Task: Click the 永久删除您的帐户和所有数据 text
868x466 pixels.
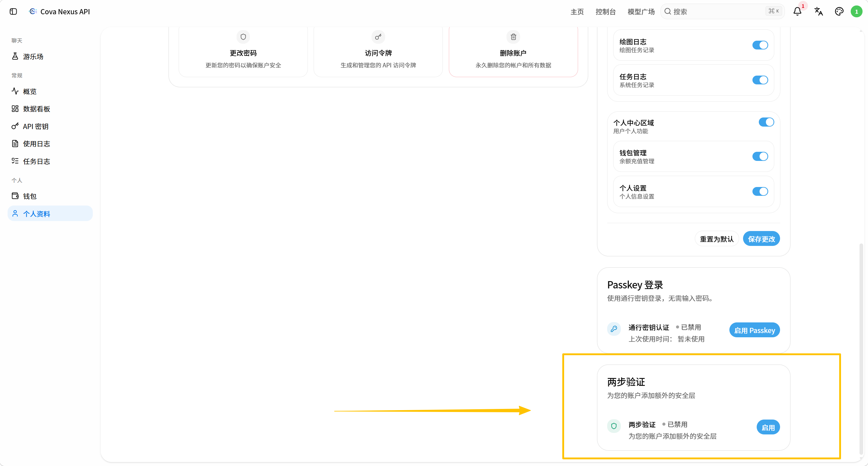Action: [x=513, y=65]
